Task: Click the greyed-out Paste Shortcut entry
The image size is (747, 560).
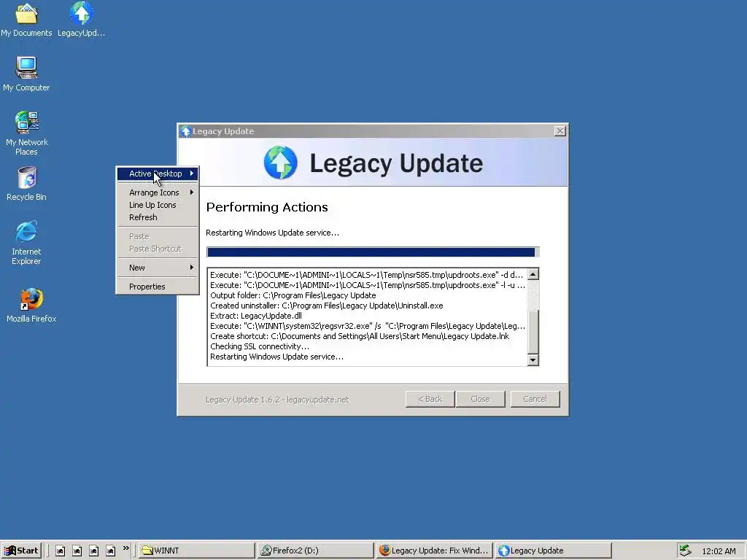Action: [158, 249]
